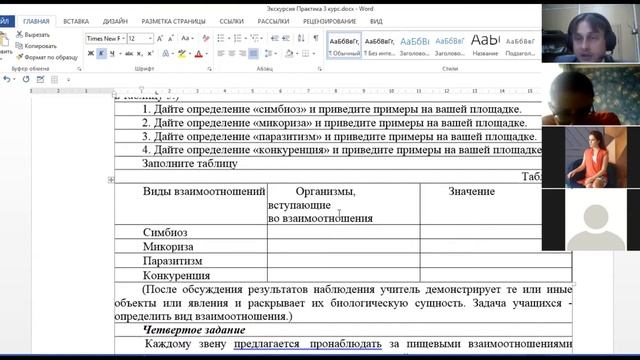Image resolution: width=640 pixels, height=360 pixels.
Task: Toggle Underline (Ч) formatting
Action: (112, 53)
